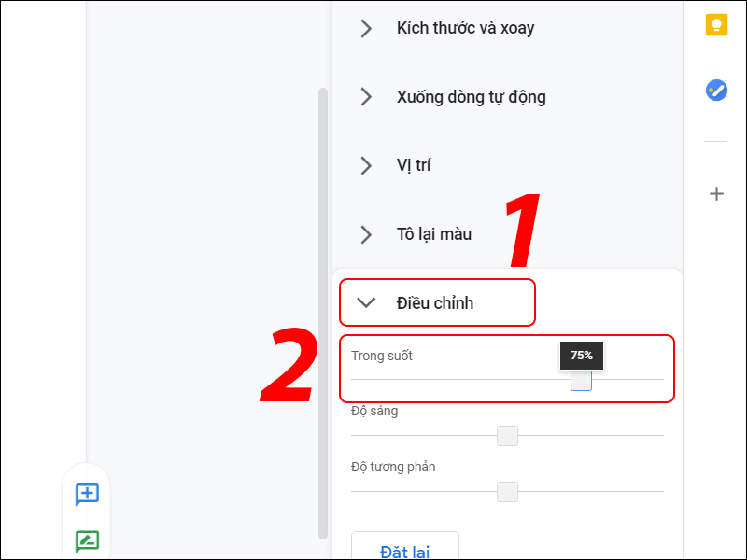Collapse Điều chỉnh using its down chevron
The width and height of the screenshot is (747, 560).
[366, 302]
